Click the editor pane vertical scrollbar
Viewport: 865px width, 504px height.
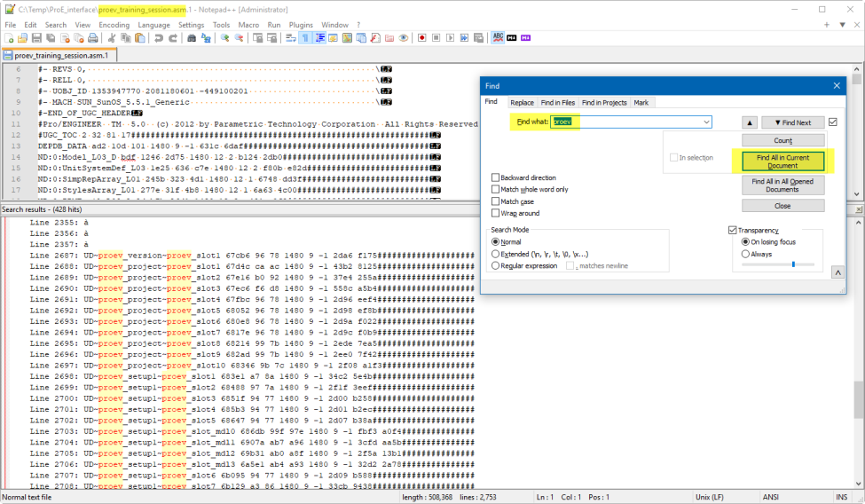[x=857, y=131]
